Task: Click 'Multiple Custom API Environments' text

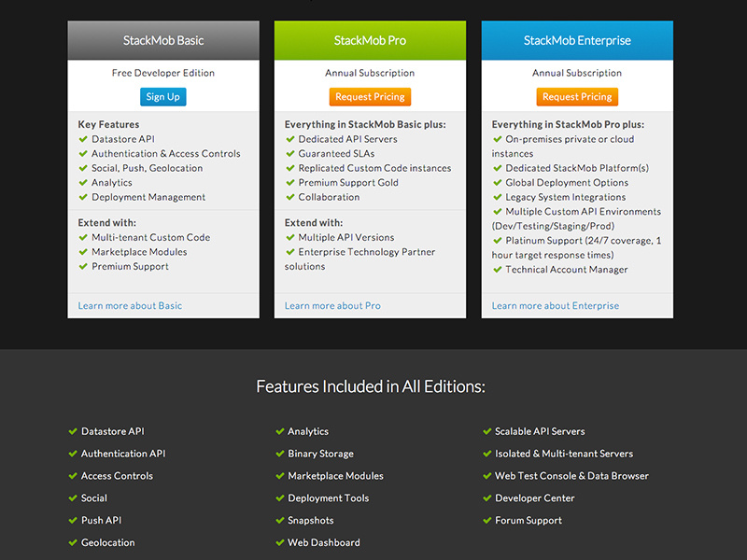Action: pos(583,212)
